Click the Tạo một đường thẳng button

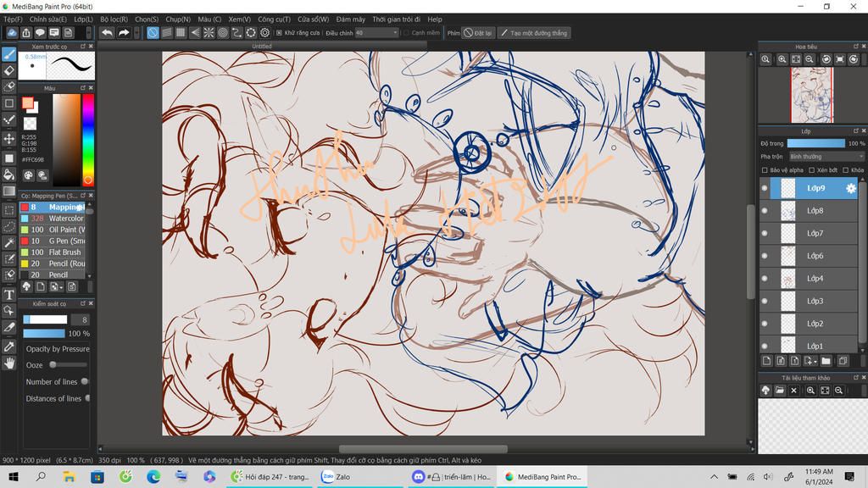(534, 33)
